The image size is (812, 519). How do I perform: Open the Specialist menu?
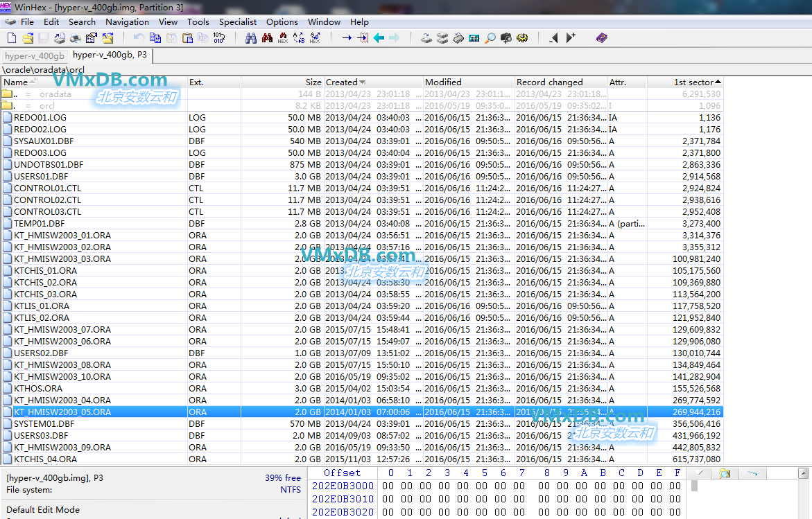pyautogui.click(x=238, y=21)
